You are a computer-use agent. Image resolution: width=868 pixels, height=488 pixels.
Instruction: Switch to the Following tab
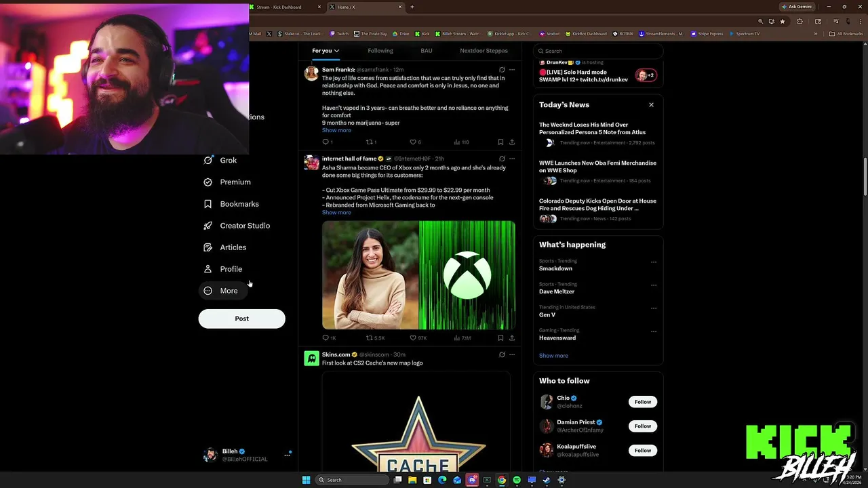pyautogui.click(x=380, y=51)
